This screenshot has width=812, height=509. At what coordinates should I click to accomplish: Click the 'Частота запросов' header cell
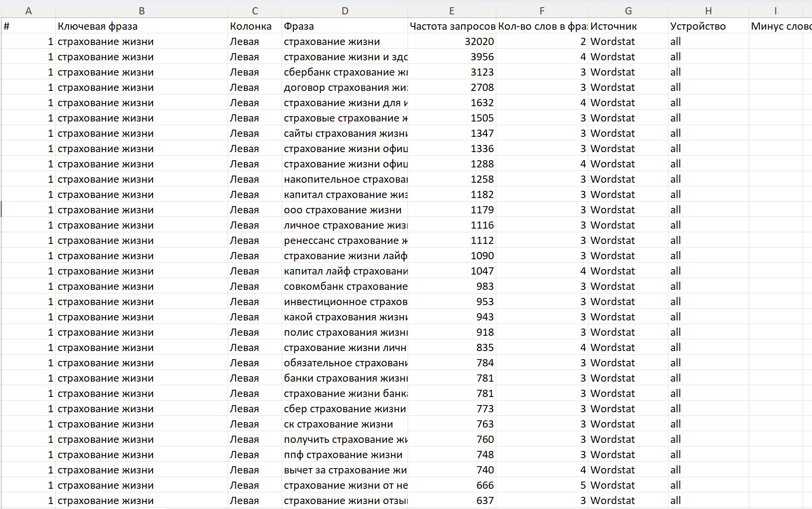(x=452, y=26)
